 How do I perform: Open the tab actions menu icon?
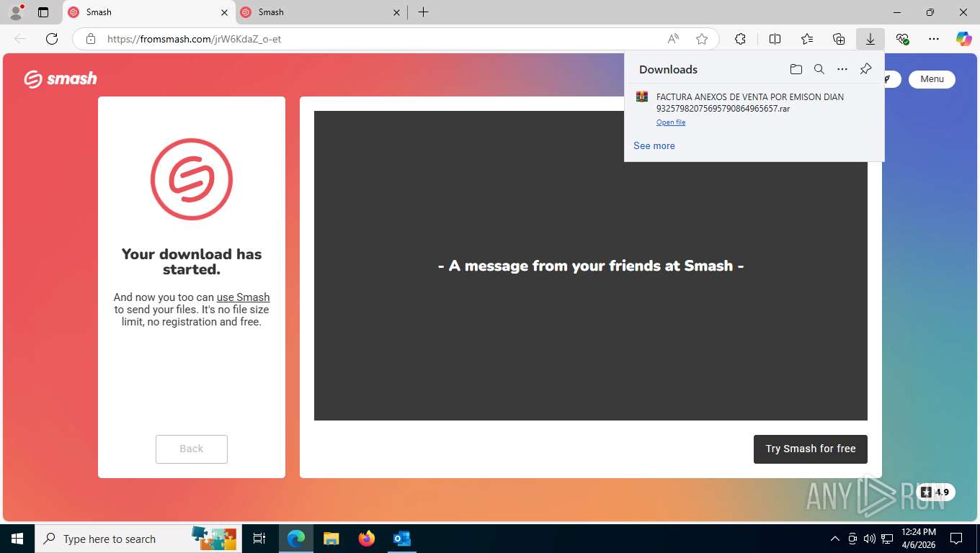tap(43, 12)
